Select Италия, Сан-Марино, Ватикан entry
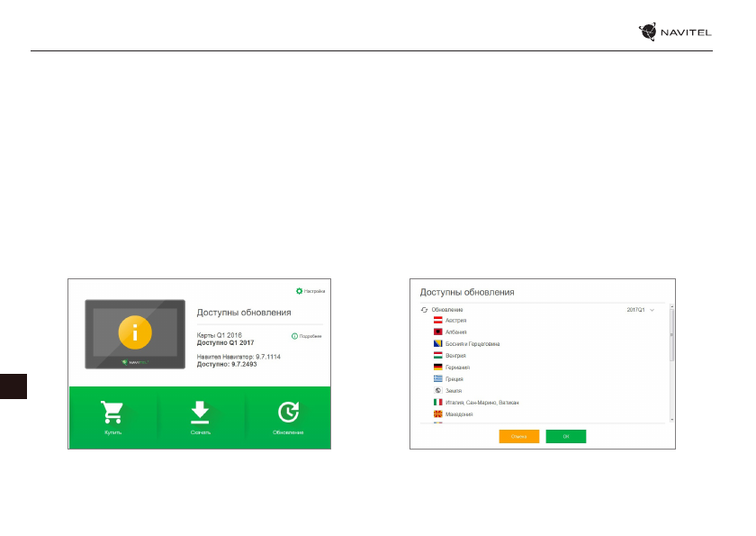This screenshot has width=756, height=536. 481,403
